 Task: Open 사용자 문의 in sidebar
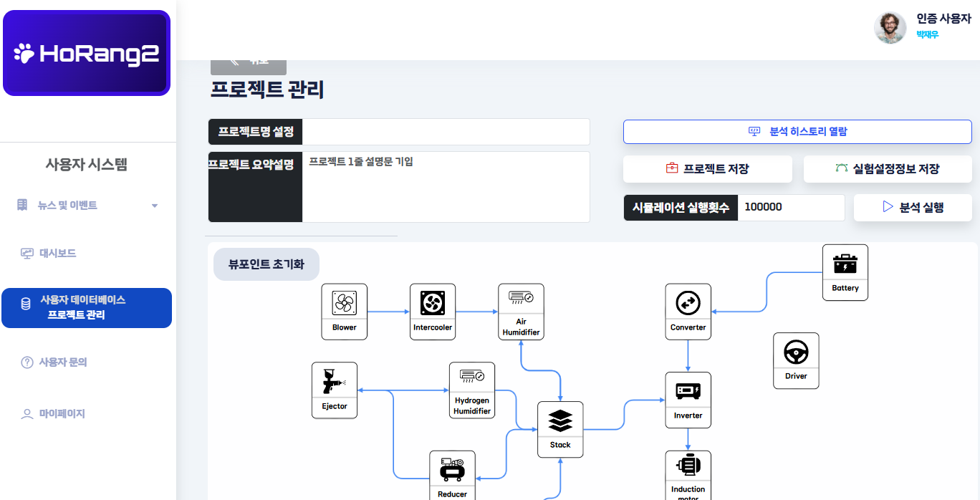[x=62, y=362]
